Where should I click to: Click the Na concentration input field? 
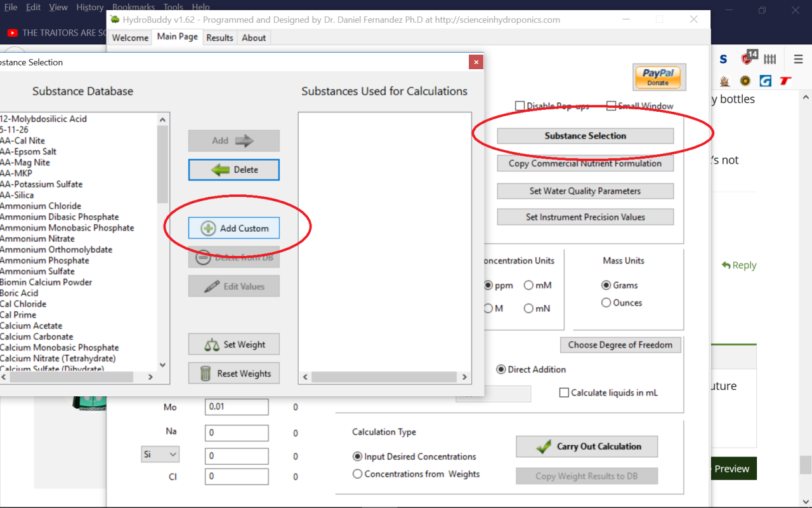[x=237, y=433]
